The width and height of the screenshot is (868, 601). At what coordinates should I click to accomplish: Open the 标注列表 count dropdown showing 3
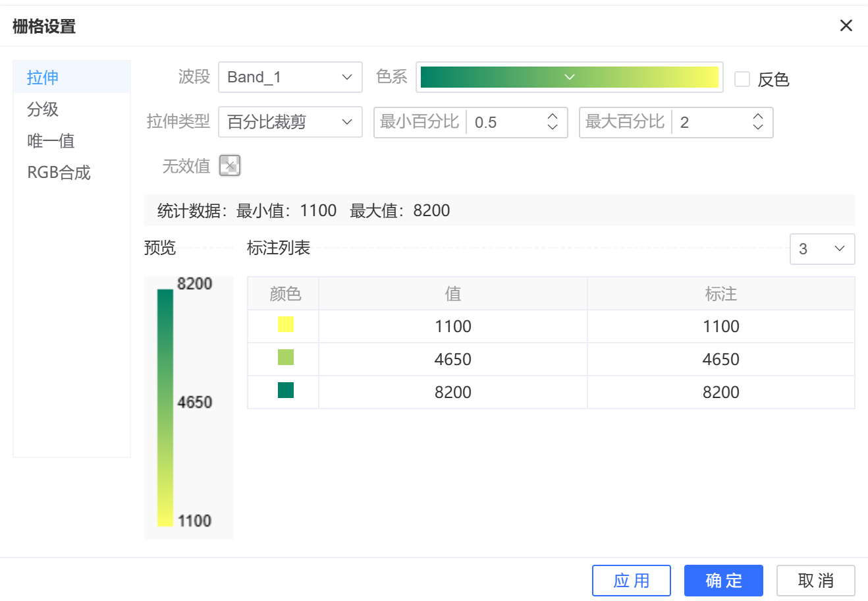coord(822,249)
